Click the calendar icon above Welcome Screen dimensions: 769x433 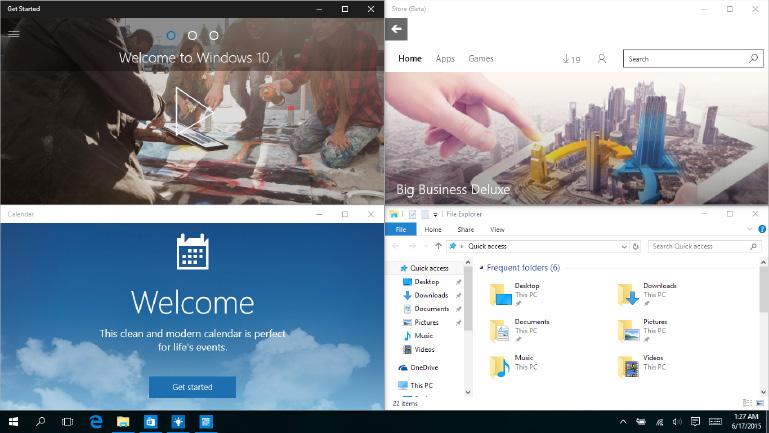click(193, 252)
